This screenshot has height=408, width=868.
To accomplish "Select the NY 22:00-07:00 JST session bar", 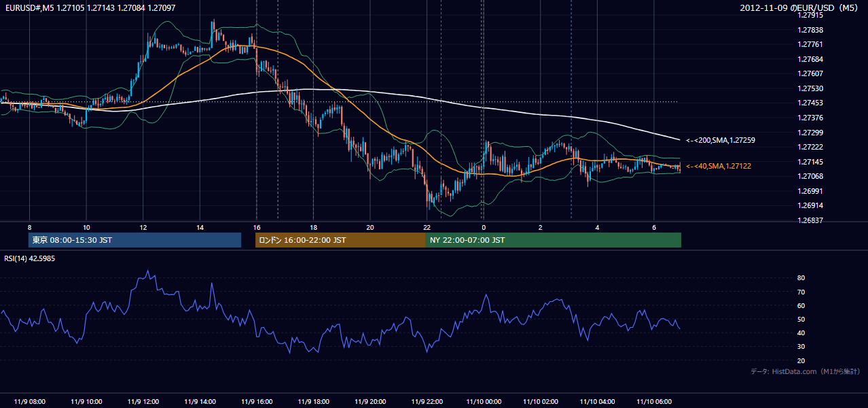I will 554,240.
